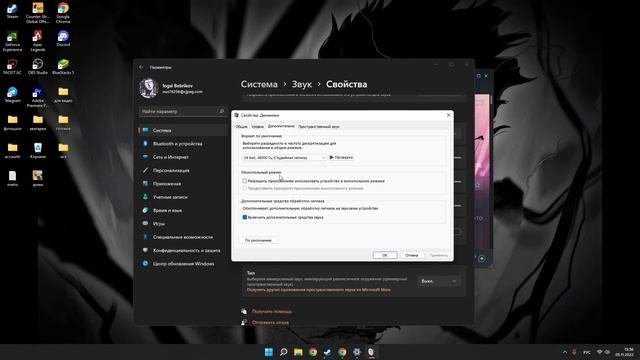Switch to the Общие tab of the dialog
The image size is (640, 360).
241,127
